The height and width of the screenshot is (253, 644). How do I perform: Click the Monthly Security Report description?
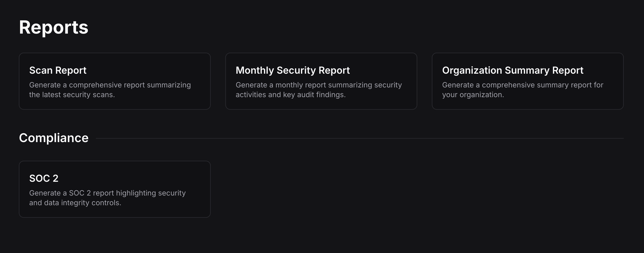319,85
